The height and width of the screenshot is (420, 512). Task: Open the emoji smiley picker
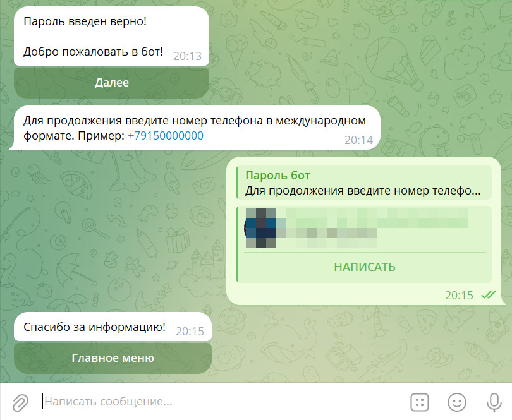[x=456, y=402]
